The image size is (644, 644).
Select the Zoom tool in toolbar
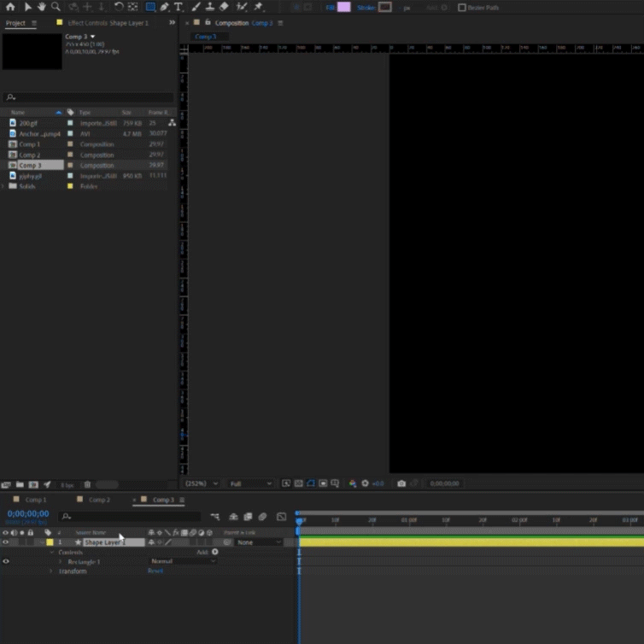(56, 7)
